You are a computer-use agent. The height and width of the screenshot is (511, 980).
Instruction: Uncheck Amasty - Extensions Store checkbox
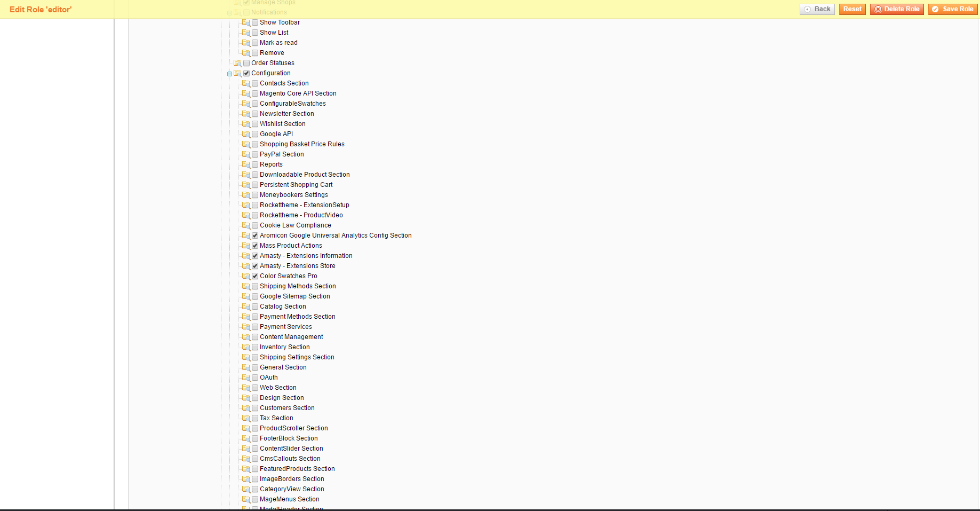point(255,266)
